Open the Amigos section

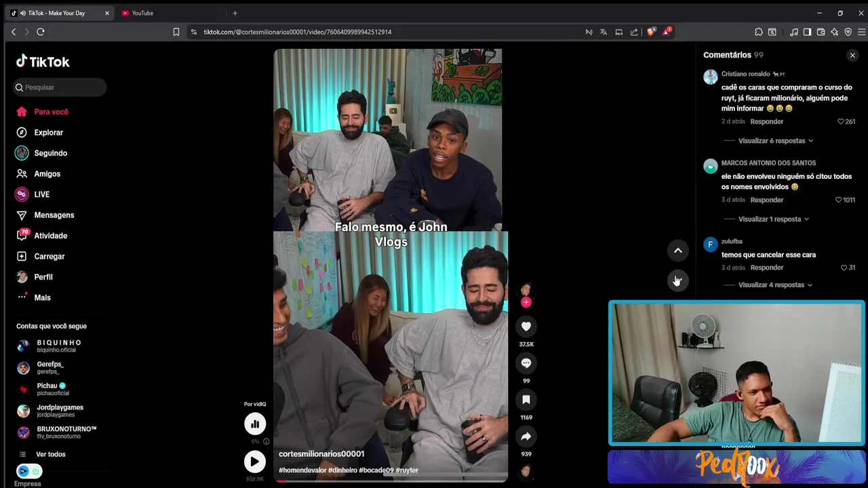[x=38, y=174]
